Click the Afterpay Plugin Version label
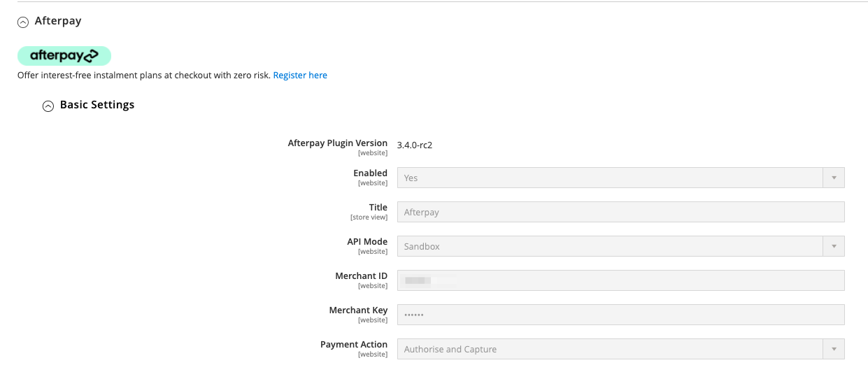 338,143
